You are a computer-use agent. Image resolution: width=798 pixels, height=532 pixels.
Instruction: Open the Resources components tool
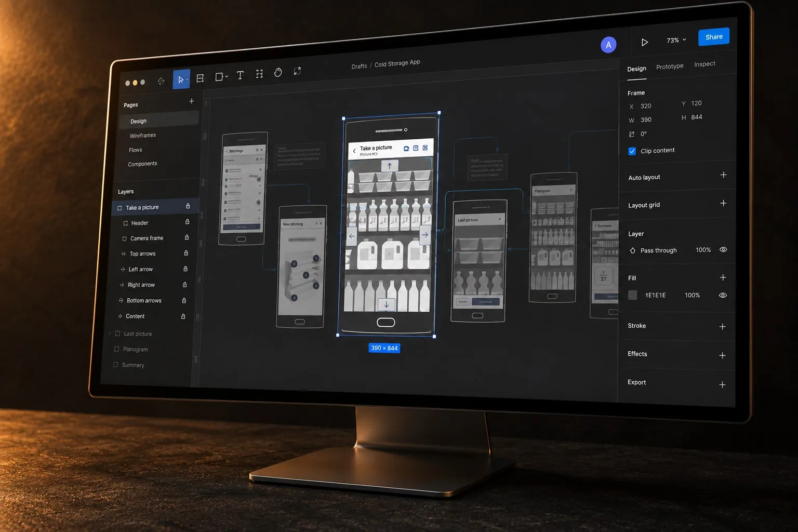pyautogui.click(x=259, y=74)
